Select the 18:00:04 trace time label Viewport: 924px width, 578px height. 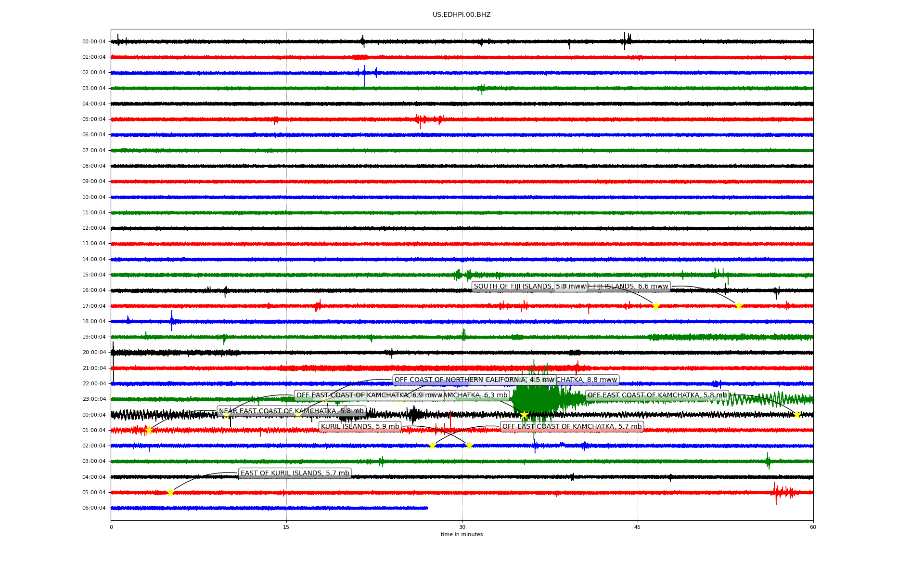click(94, 322)
